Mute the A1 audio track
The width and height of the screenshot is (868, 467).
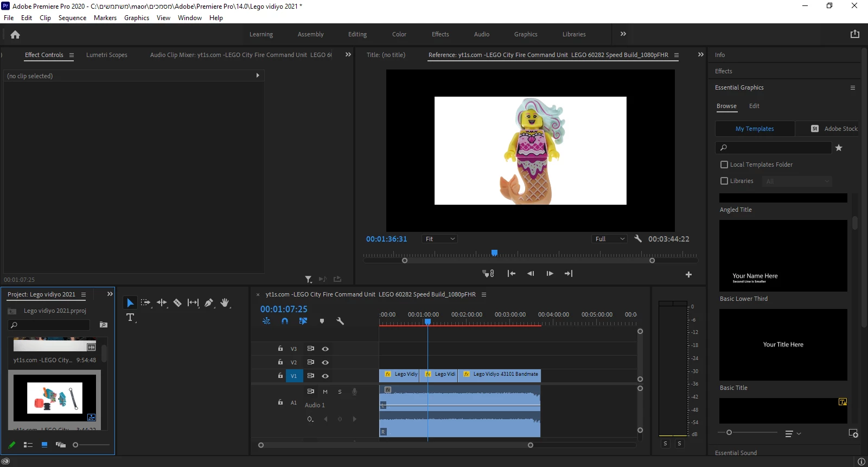click(325, 392)
